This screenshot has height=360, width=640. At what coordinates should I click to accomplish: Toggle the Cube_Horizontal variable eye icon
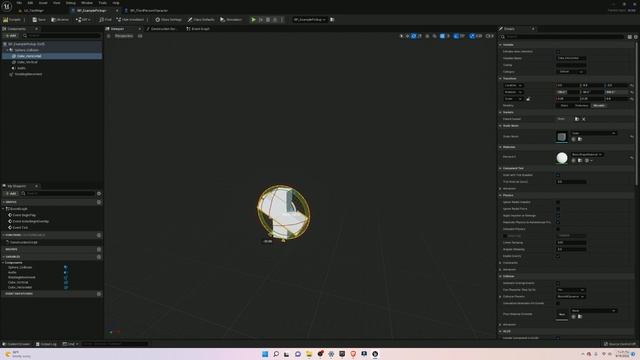tap(66, 287)
